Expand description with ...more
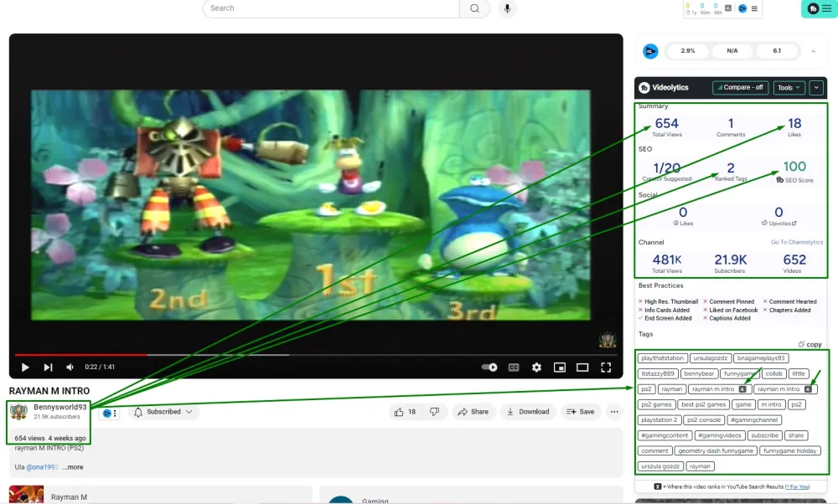Screen dimensions: 838x504 [73, 467]
